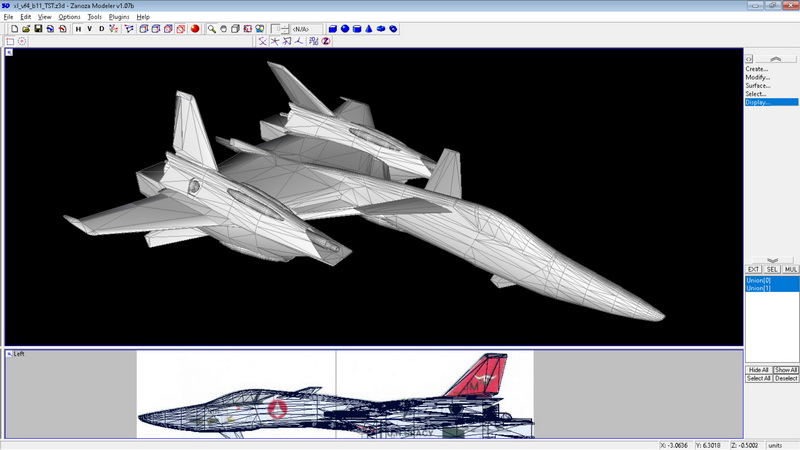Save the model with the floppy disk icon
800x450 pixels.
(38, 29)
